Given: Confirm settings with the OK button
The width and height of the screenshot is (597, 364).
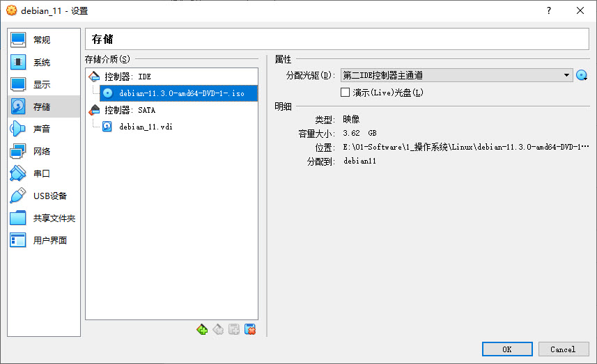Looking at the screenshot, I should (x=507, y=349).
